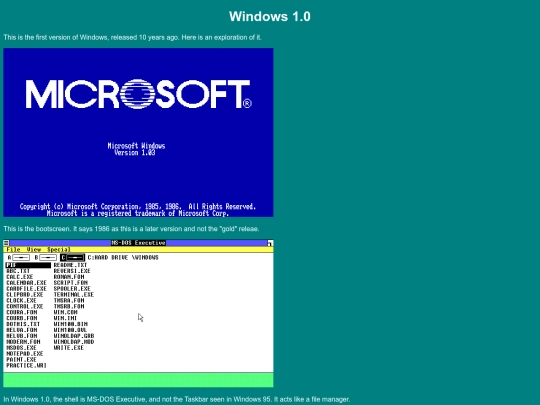The height and width of the screenshot is (405, 540).
Task: Select CALC.EXE in the file list
Action: [x=20, y=277]
